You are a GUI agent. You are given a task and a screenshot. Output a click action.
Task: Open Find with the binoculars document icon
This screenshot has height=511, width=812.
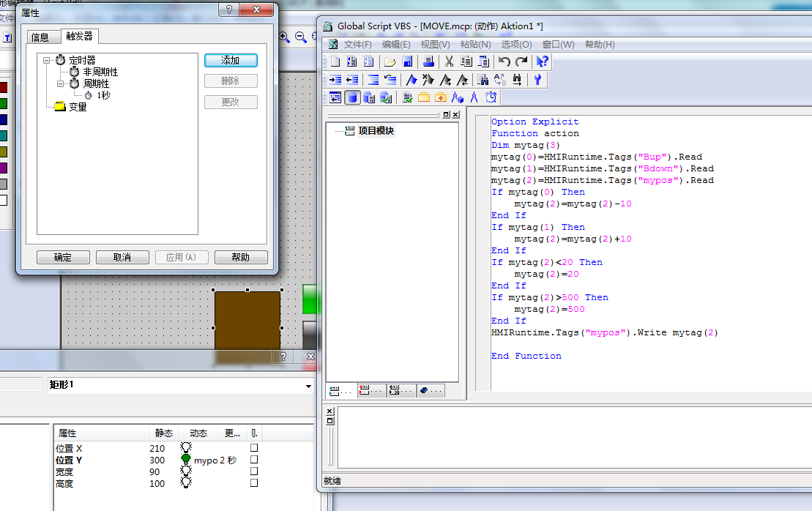[483, 80]
